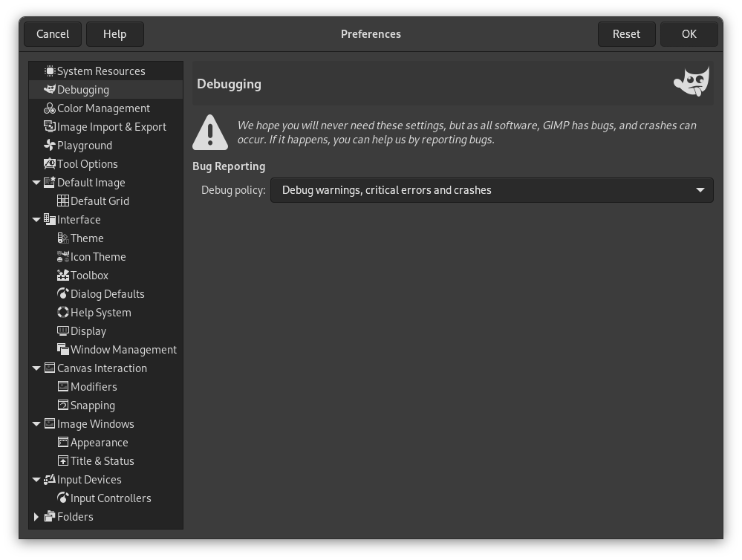Click the Default Grid icon
This screenshot has height=560, width=742.
[x=64, y=201]
